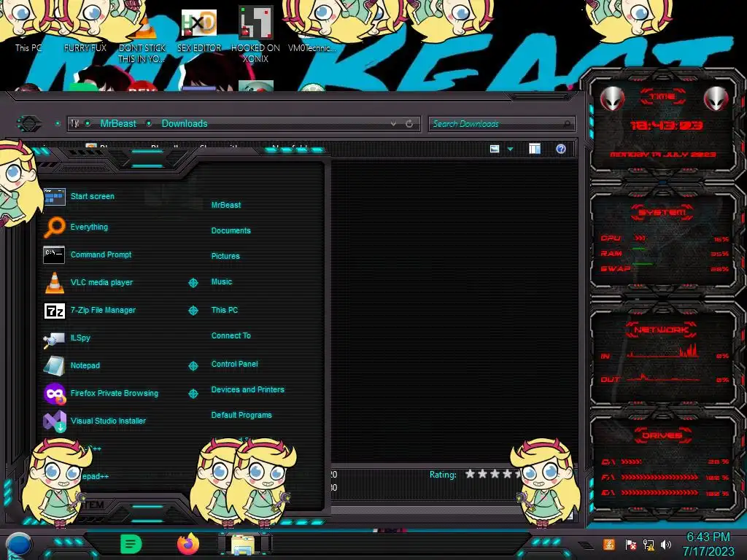The width and height of the screenshot is (747, 560).
Task: Open Firefox from the taskbar
Action: (x=187, y=544)
